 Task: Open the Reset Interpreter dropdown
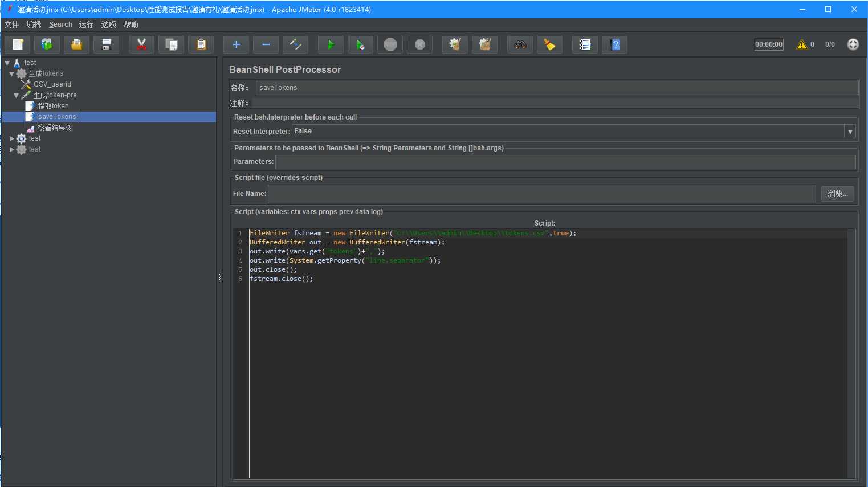(850, 132)
